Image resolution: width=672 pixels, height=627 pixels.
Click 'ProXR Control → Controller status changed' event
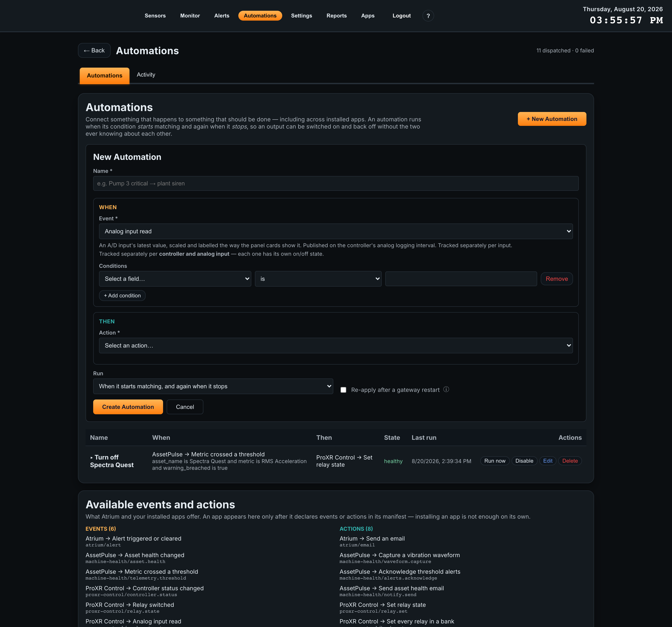point(144,588)
